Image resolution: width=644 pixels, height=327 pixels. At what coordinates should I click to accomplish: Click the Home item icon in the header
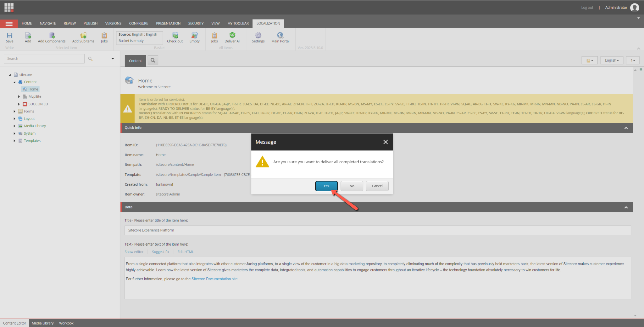(x=129, y=80)
